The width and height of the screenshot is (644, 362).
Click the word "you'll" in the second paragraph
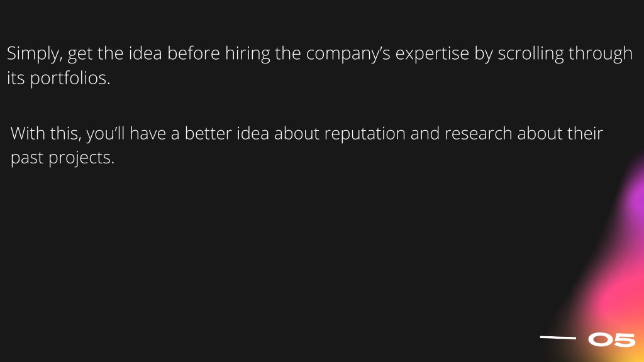tap(105, 134)
